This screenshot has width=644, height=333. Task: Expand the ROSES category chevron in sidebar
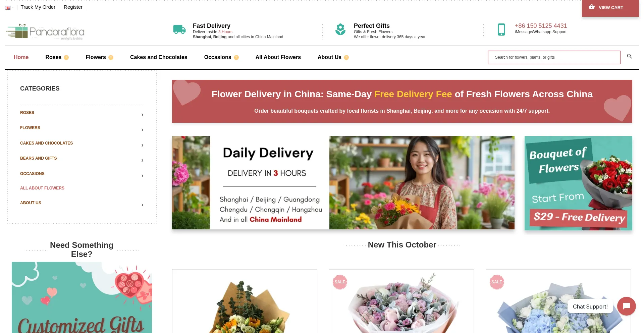142,115
